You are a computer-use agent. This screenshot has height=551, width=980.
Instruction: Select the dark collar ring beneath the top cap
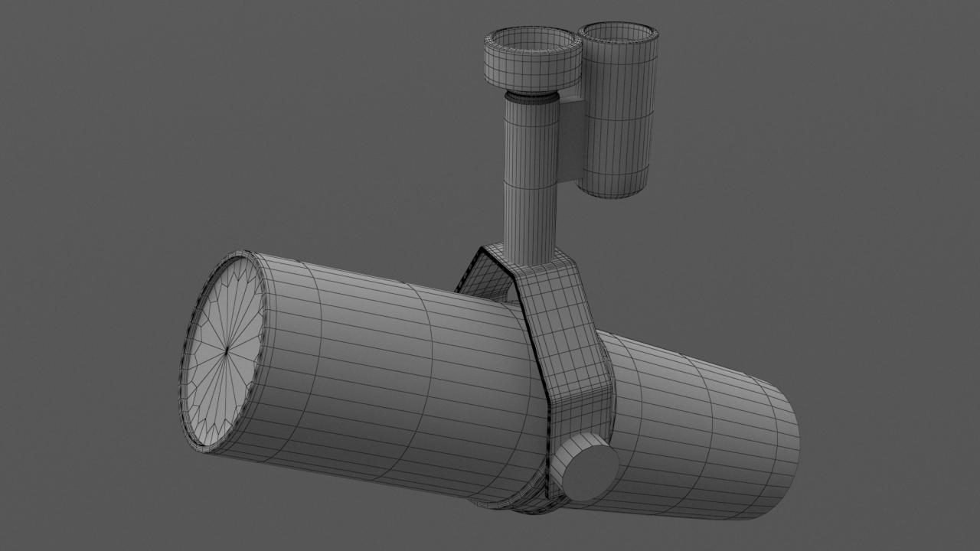coord(531,96)
